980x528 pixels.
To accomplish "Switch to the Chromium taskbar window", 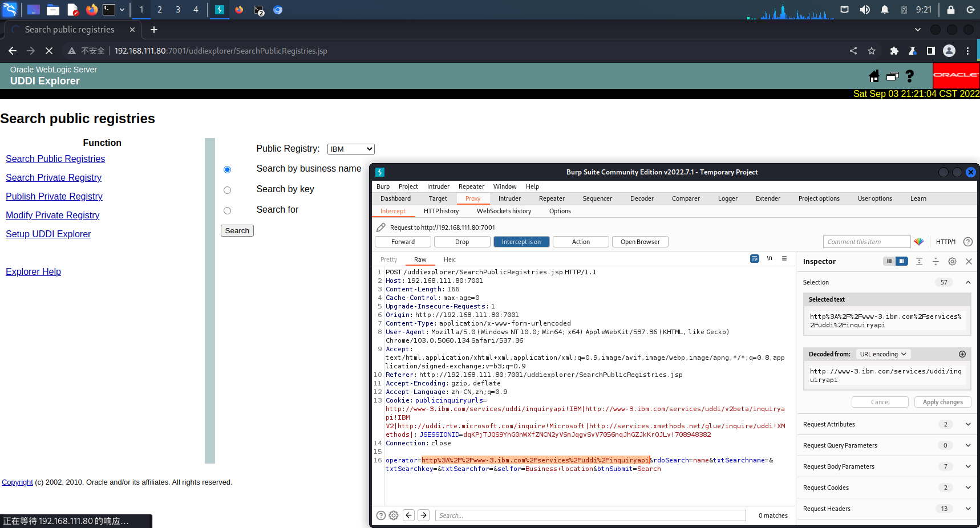I will (x=278, y=10).
